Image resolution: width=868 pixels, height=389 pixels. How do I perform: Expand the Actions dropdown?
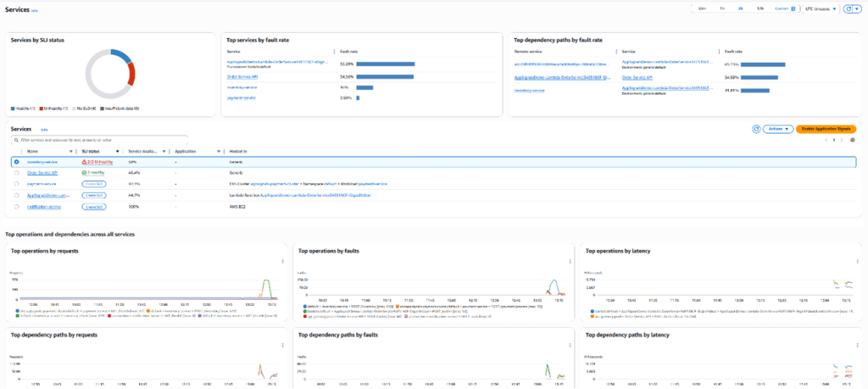pyautogui.click(x=777, y=129)
